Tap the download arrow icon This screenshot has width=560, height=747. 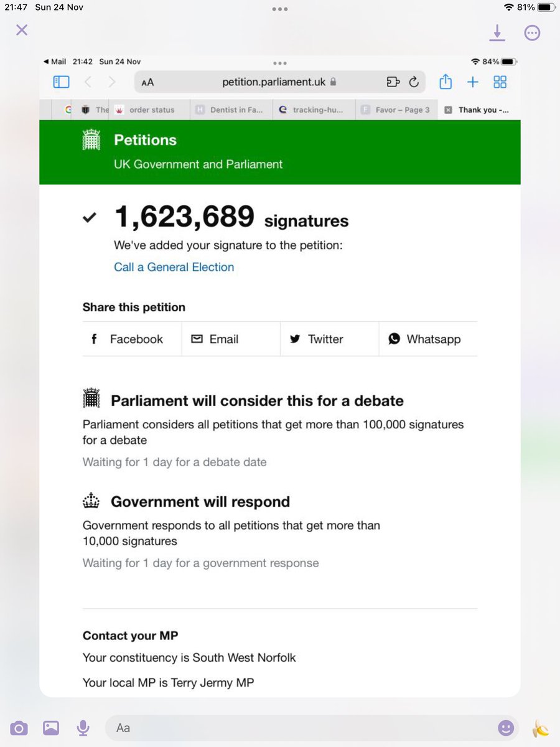click(x=497, y=32)
